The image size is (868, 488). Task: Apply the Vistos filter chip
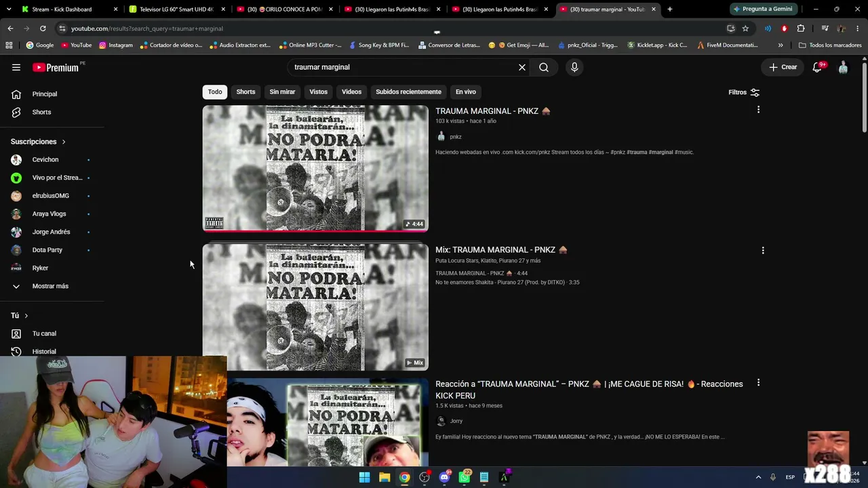tap(319, 91)
